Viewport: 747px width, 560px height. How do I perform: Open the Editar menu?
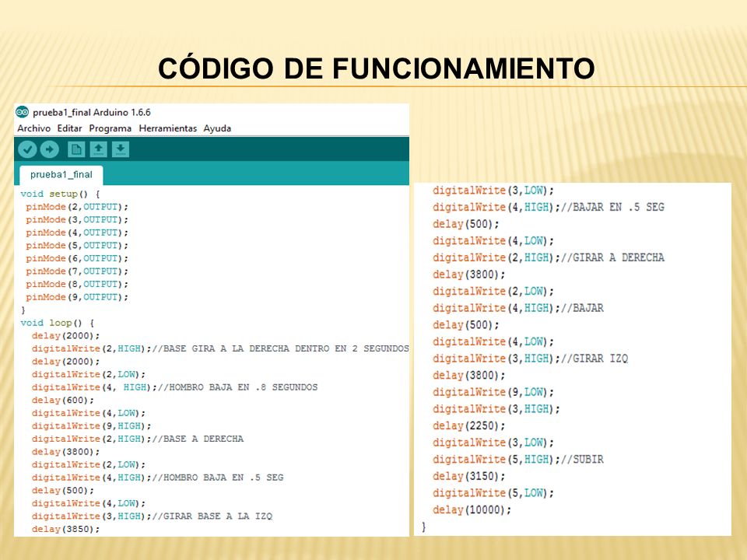pyautogui.click(x=69, y=128)
